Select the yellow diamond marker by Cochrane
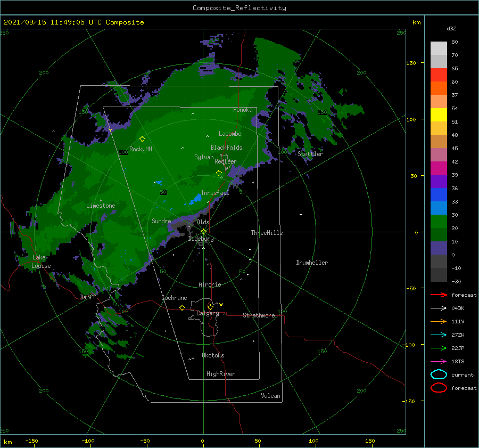Image resolution: width=479 pixels, height=448 pixels. pyautogui.click(x=182, y=307)
